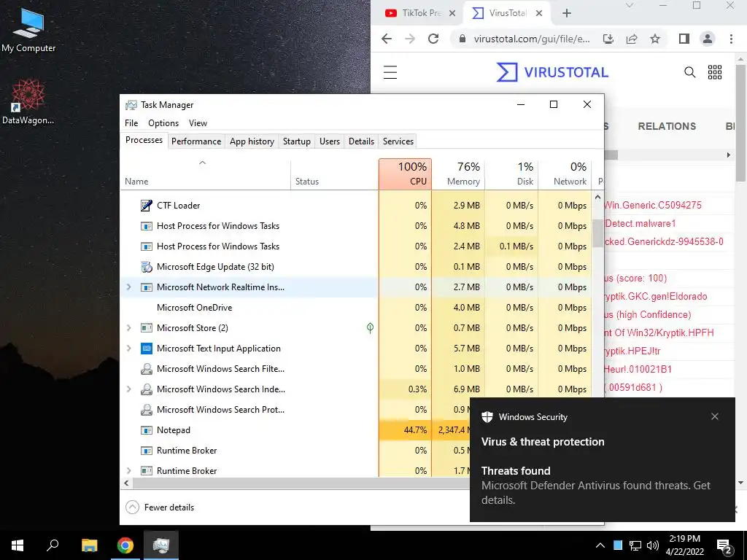Click the Task Manager taskbar button
The width and height of the screenshot is (747, 560).
pyautogui.click(x=161, y=545)
